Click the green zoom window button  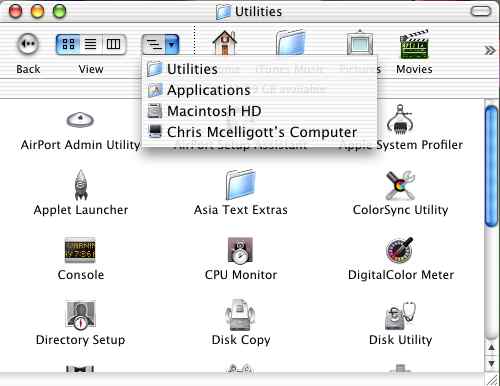59,12
